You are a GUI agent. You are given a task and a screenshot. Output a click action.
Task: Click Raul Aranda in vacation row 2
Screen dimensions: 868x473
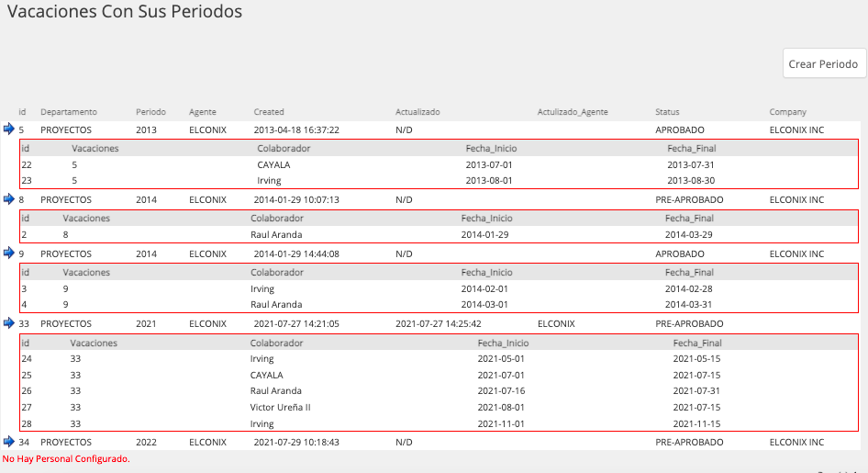276,234
